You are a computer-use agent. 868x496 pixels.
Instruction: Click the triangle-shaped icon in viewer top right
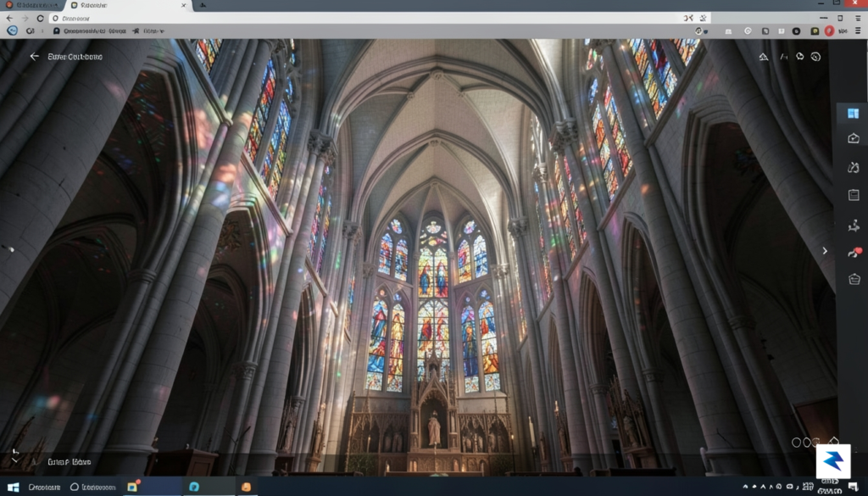[x=764, y=57]
